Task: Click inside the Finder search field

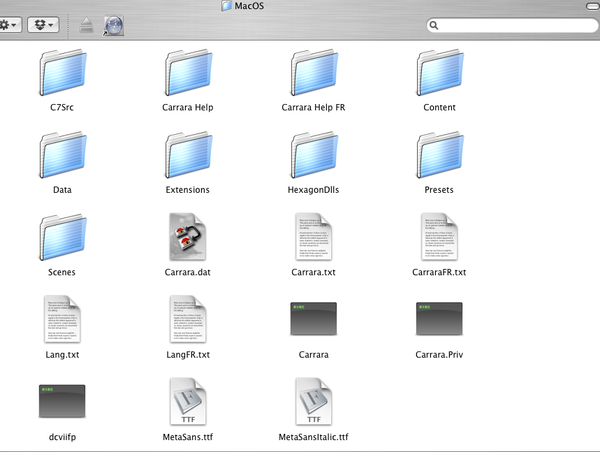Action: [x=512, y=25]
